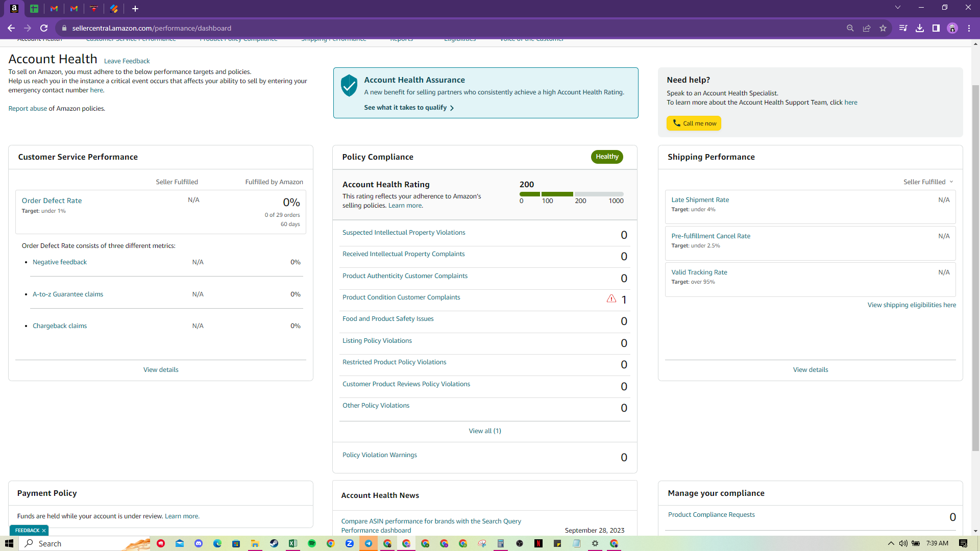Open the Chrome three-dot menu
The height and width of the screenshot is (551, 980).
click(x=969, y=28)
